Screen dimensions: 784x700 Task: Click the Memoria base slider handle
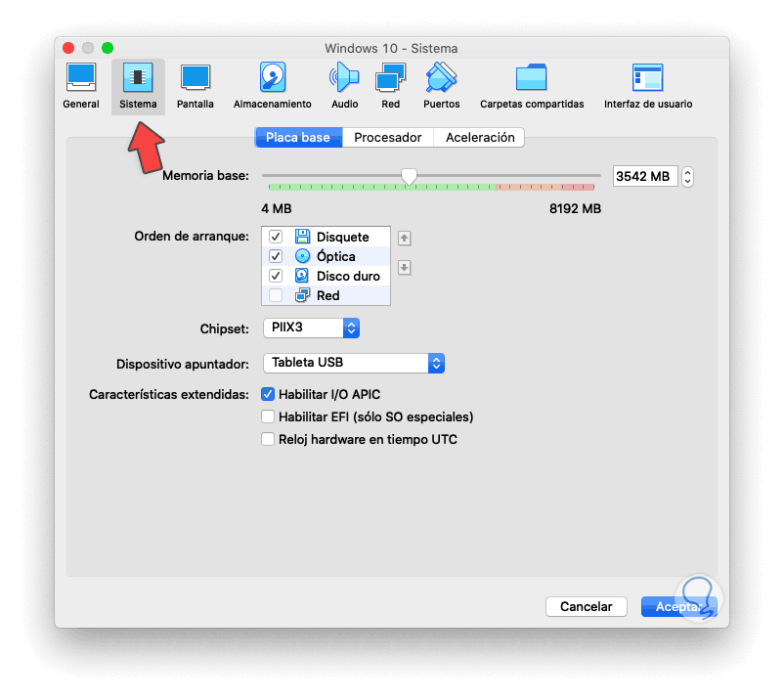tap(409, 177)
